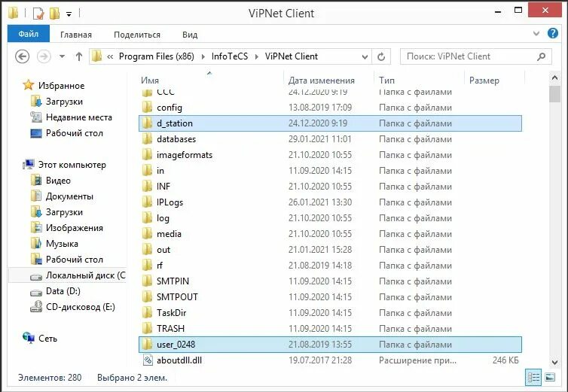Viewport: 568px width, 392px height.
Task: Select the INF folder
Action: pos(330,187)
